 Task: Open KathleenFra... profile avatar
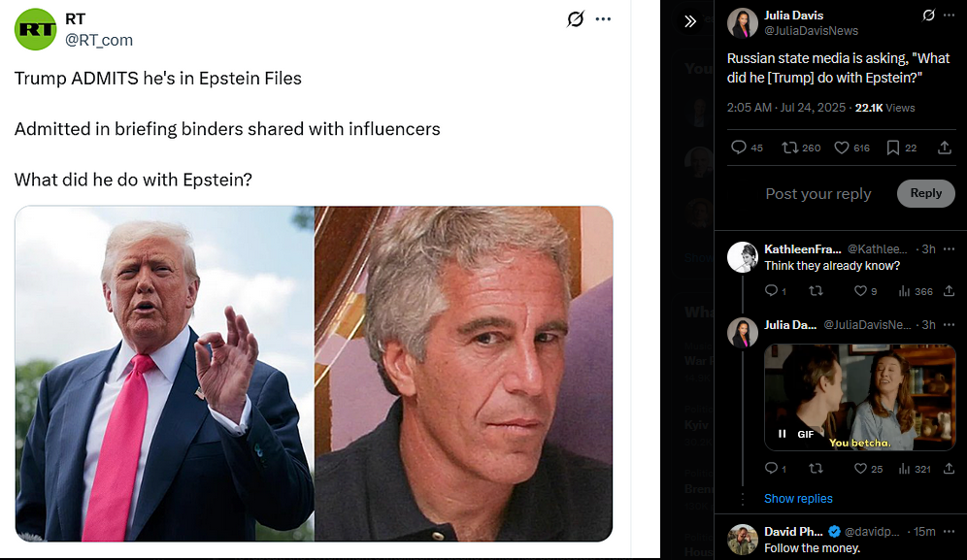click(743, 257)
